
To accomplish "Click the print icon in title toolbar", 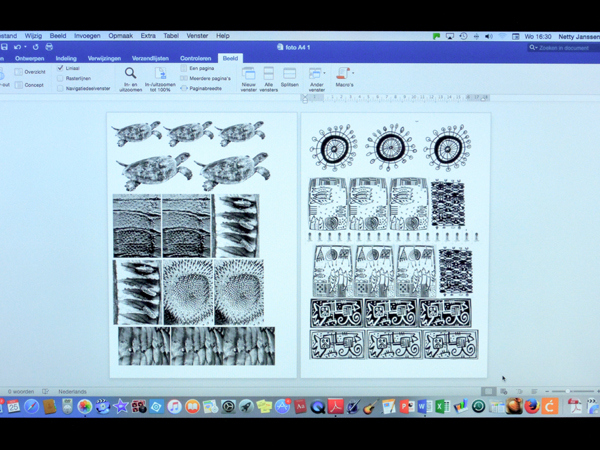I will [49, 47].
